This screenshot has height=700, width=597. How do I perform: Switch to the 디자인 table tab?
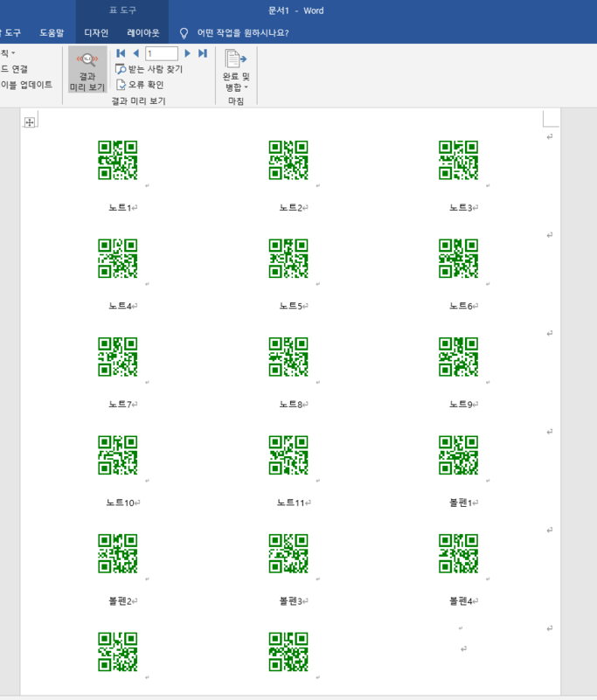click(x=96, y=32)
